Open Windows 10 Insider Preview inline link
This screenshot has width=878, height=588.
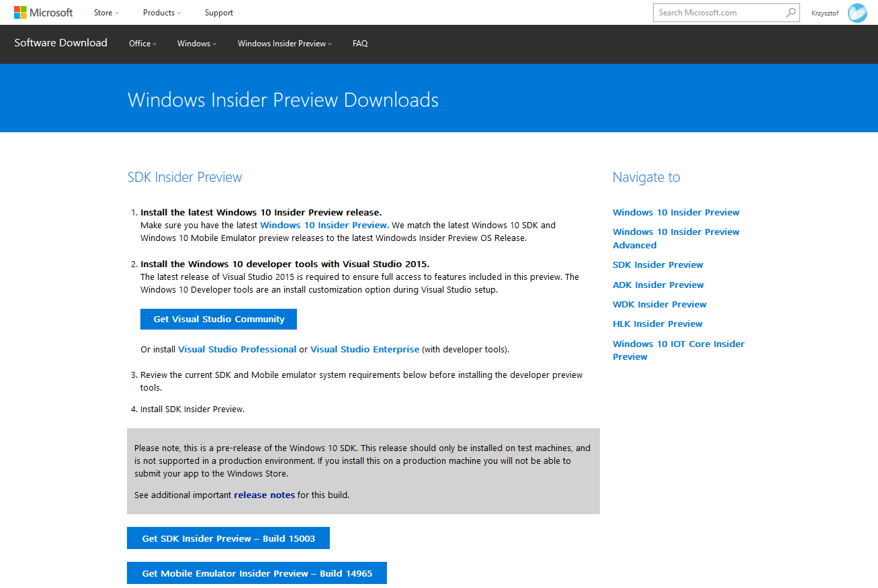[x=324, y=225]
